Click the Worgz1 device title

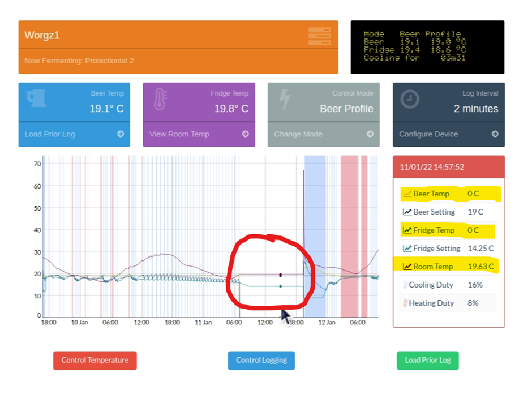tap(42, 35)
